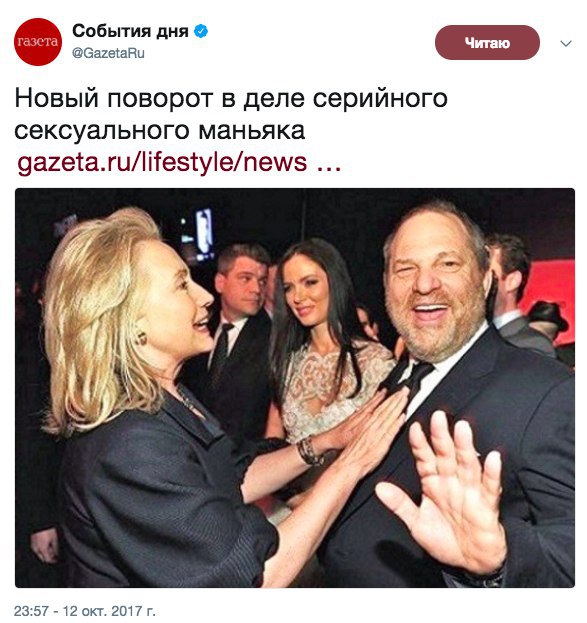Viewport: 587px width, 623px height.
Task: Open the @GazetaRu handle profile
Action: pos(108,53)
